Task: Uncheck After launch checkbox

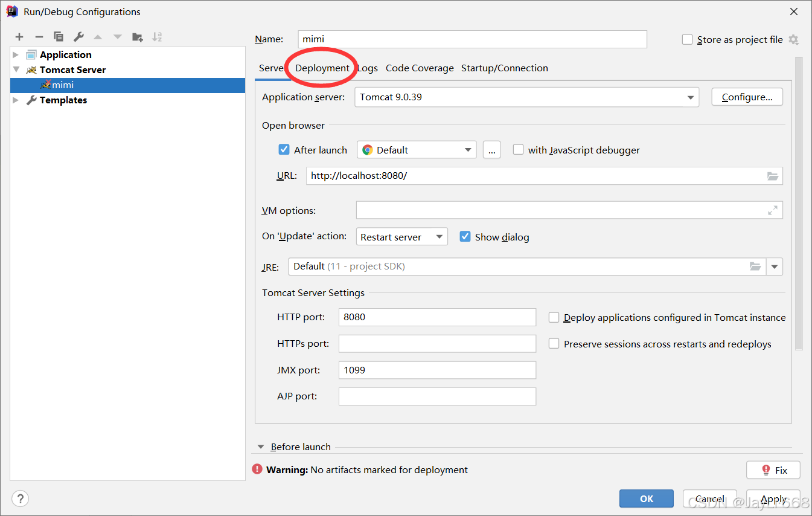Action: click(284, 149)
